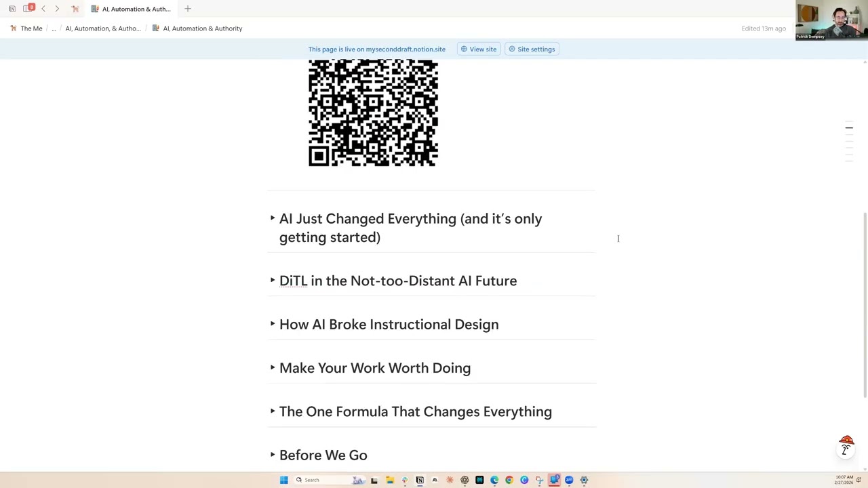This screenshot has height=488, width=868.
Task: Go forward with the right arrow
Action: pyautogui.click(x=57, y=9)
